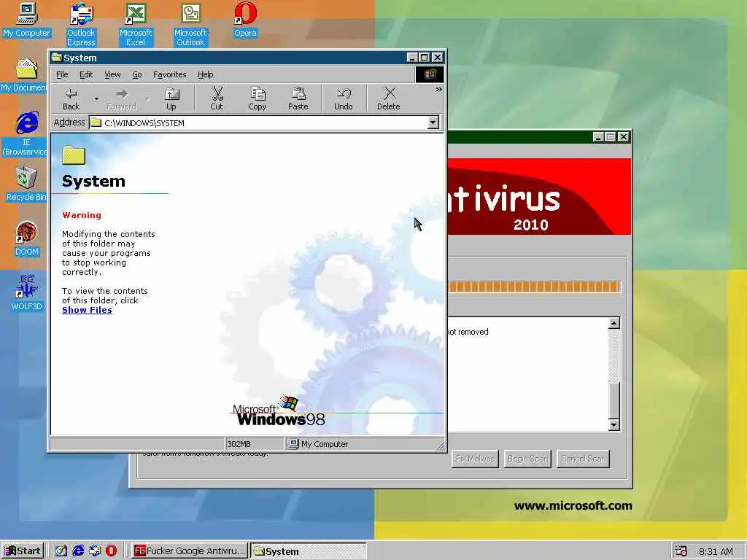Viewport: 747px width, 560px height.
Task: Click the Outlook Express quick launch icon
Action: (95, 551)
